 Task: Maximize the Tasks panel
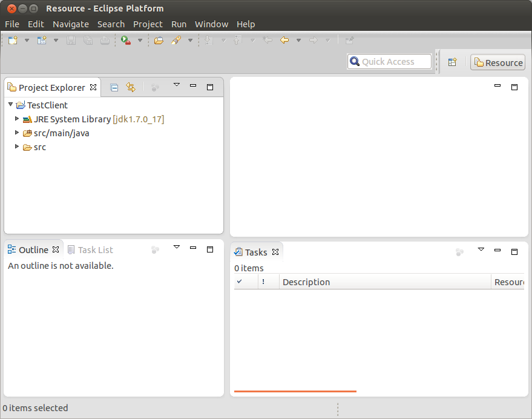514,252
